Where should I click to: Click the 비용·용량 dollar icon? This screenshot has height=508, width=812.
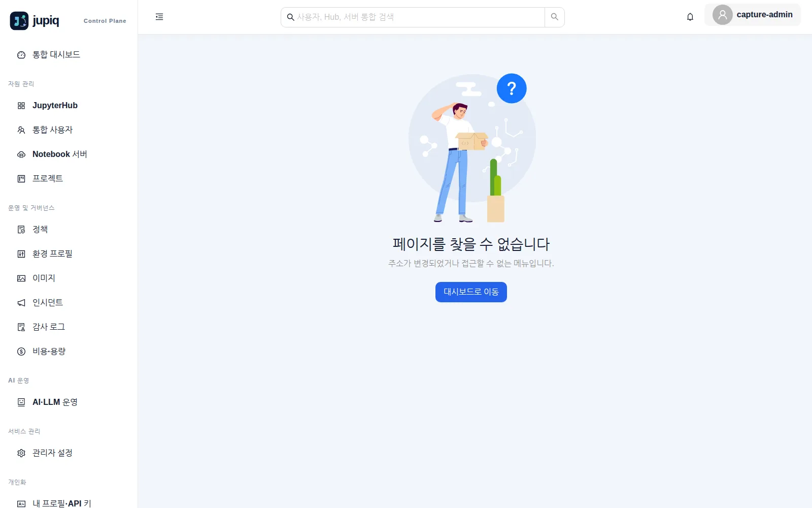click(21, 352)
